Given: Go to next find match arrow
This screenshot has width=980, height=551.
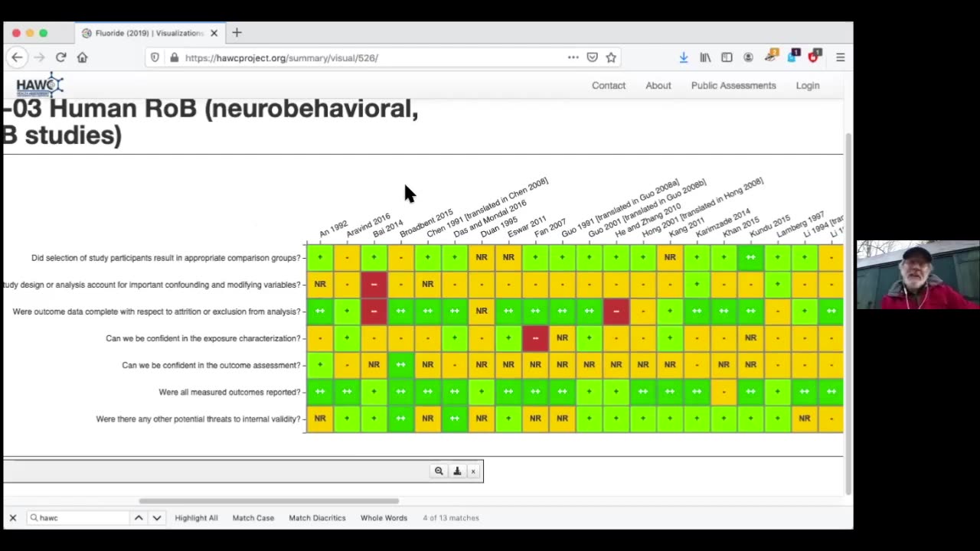Looking at the screenshot, I should (156, 518).
